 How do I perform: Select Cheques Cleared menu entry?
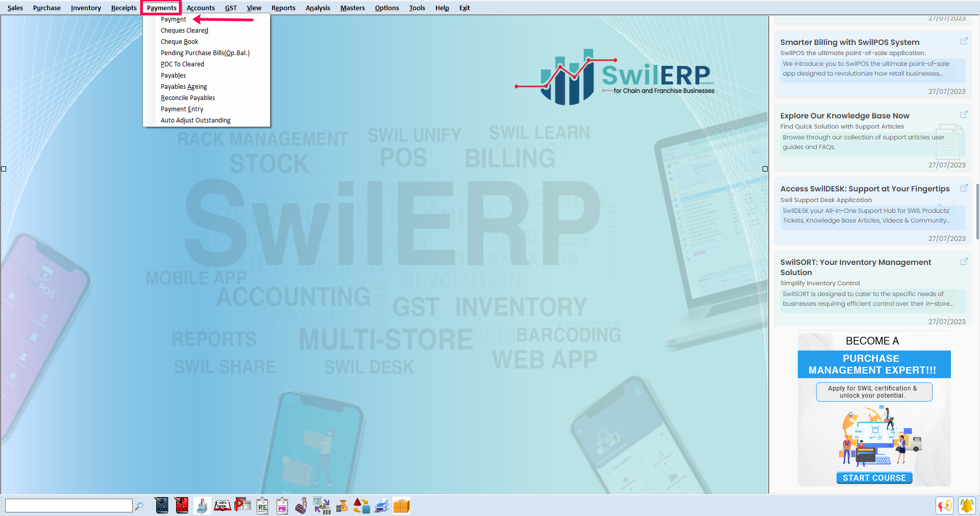tap(206, 31)
